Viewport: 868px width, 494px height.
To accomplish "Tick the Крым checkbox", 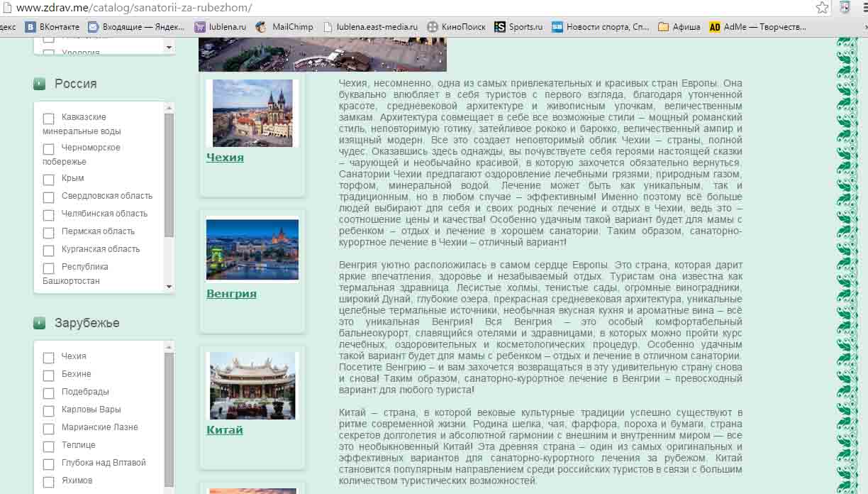I will coord(48,180).
